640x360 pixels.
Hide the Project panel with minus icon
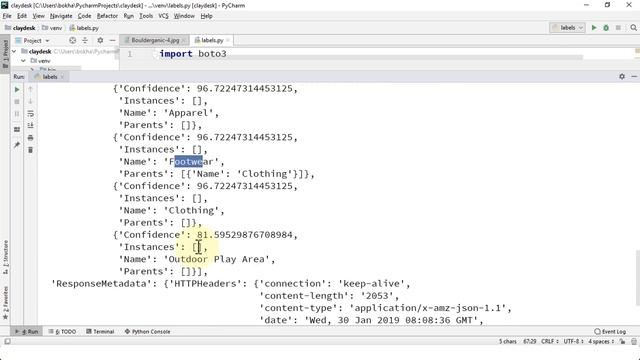(112, 40)
